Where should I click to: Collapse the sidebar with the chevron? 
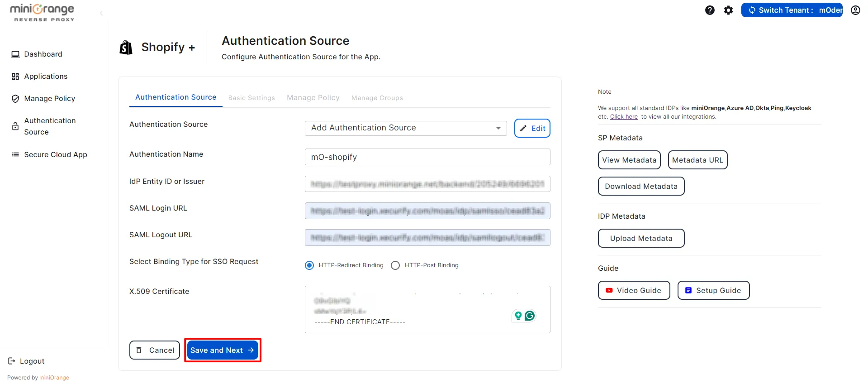click(x=101, y=13)
